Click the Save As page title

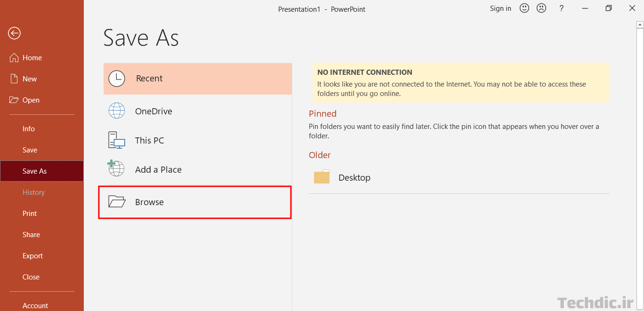click(x=141, y=38)
